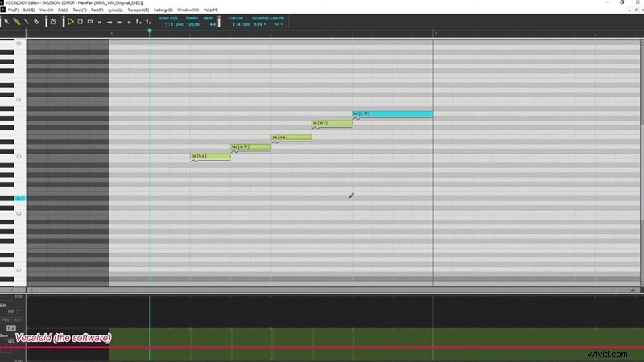The image size is (644, 362).
Task: Click the fast forward transport button
Action: point(119,23)
